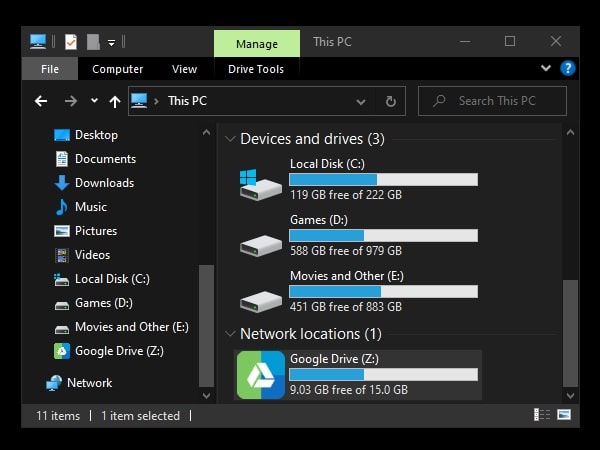Image resolution: width=600 pixels, height=450 pixels.
Task: Click Movies and Other (E:) name in main pane
Action: 347,276
